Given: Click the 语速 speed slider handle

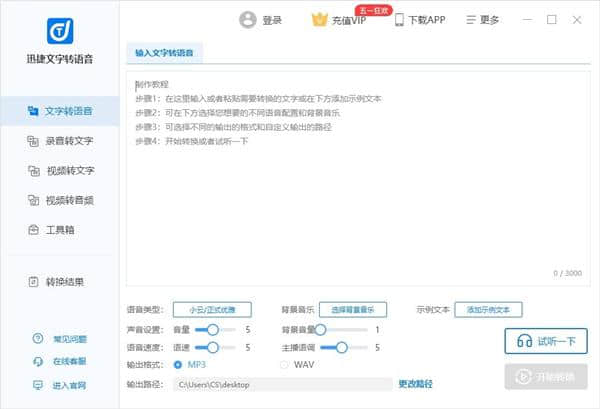Looking at the screenshot, I should click(213, 347).
